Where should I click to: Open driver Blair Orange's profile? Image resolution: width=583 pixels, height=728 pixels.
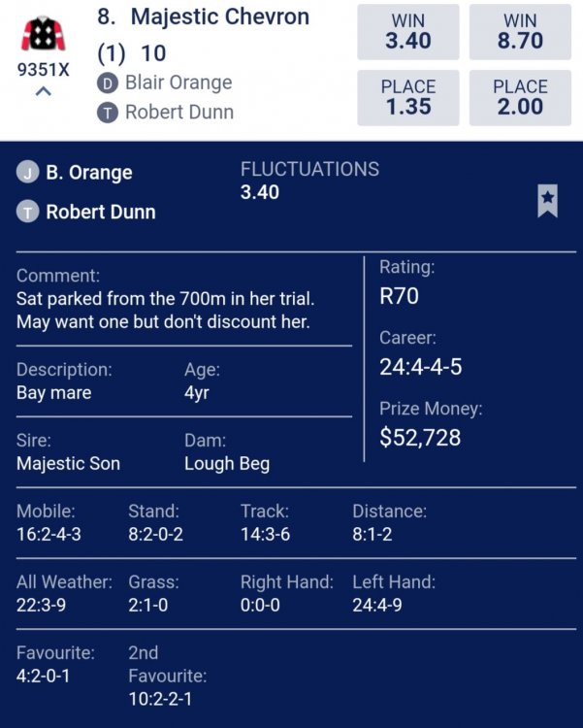[x=178, y=83]
